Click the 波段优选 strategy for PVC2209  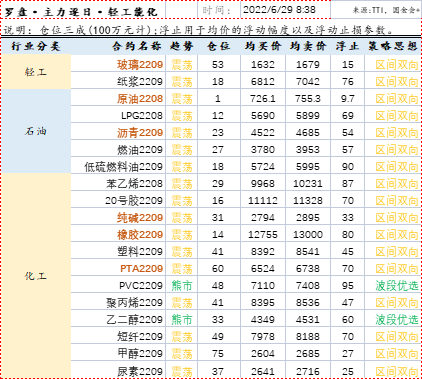pyautogui.click(x=397, y=286)
